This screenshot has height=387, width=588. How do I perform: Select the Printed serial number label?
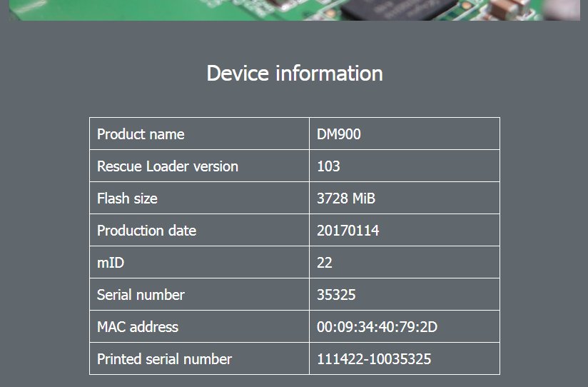pyautogui.click(x=164, y=359)
